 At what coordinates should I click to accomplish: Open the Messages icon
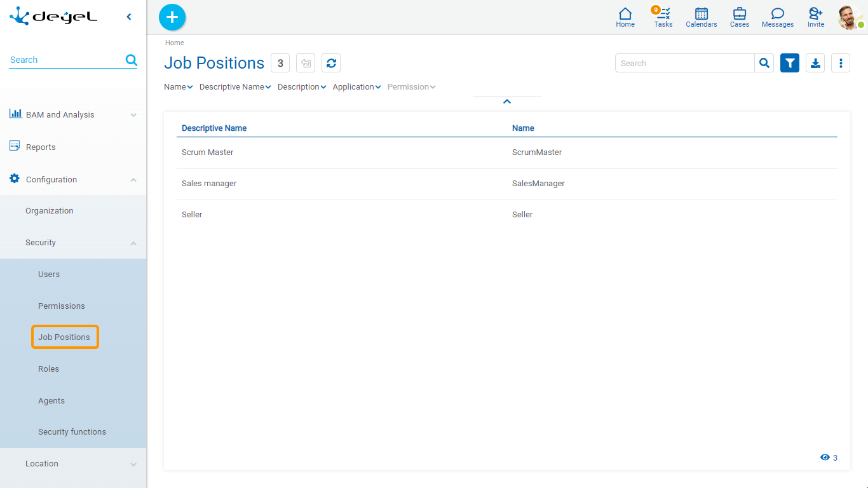(778, 17)
